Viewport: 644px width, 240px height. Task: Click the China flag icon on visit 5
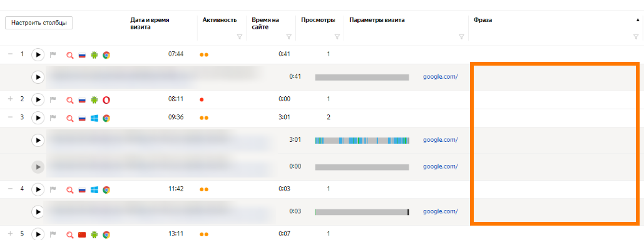tap(82, 234)
